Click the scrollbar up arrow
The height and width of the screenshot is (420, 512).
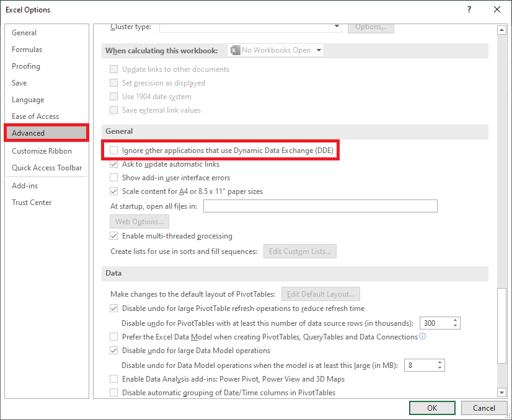pos(501,30)
